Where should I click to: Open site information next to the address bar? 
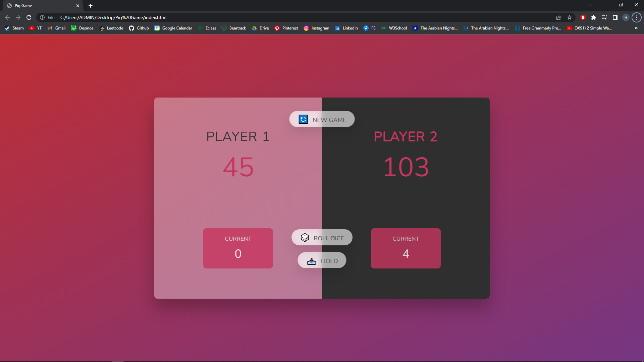pos(42,17)
